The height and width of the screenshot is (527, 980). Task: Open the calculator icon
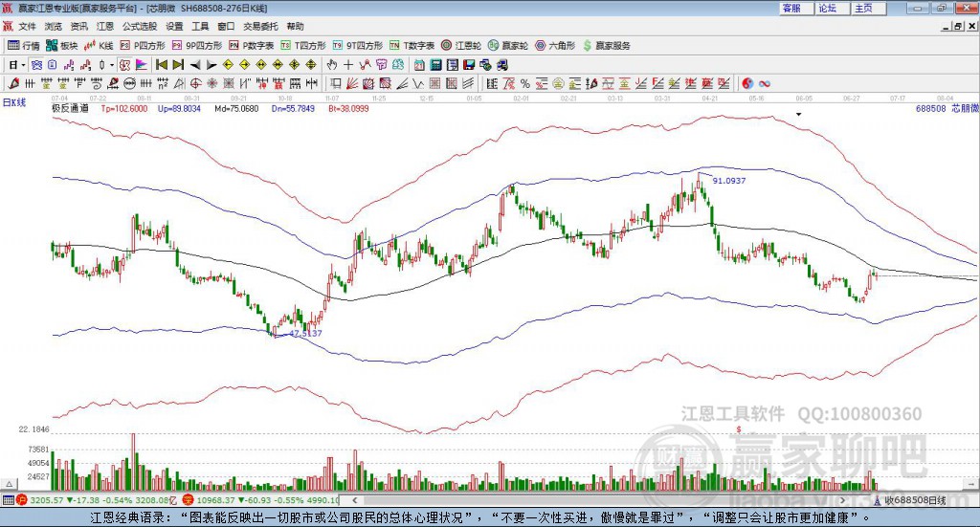pyautogui.click(x=435, y=65)
